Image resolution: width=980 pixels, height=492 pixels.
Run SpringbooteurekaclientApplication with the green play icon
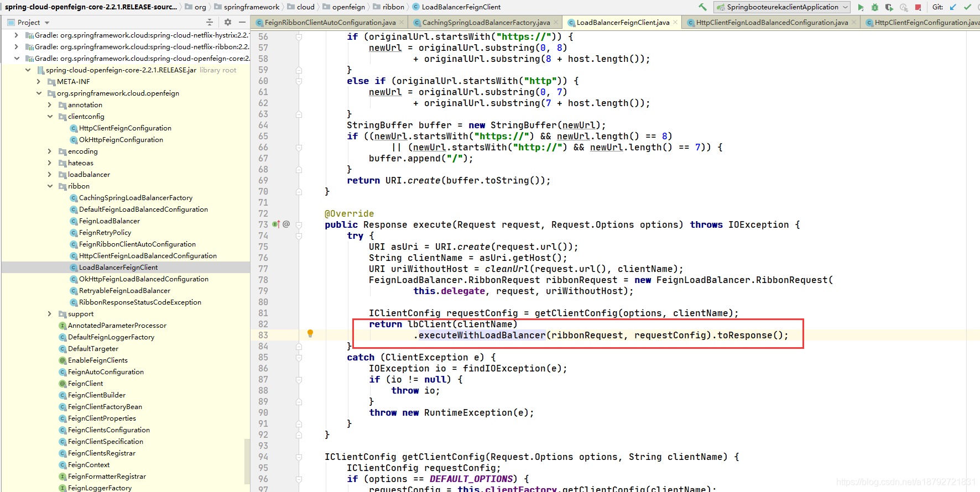tap(861, 7)
